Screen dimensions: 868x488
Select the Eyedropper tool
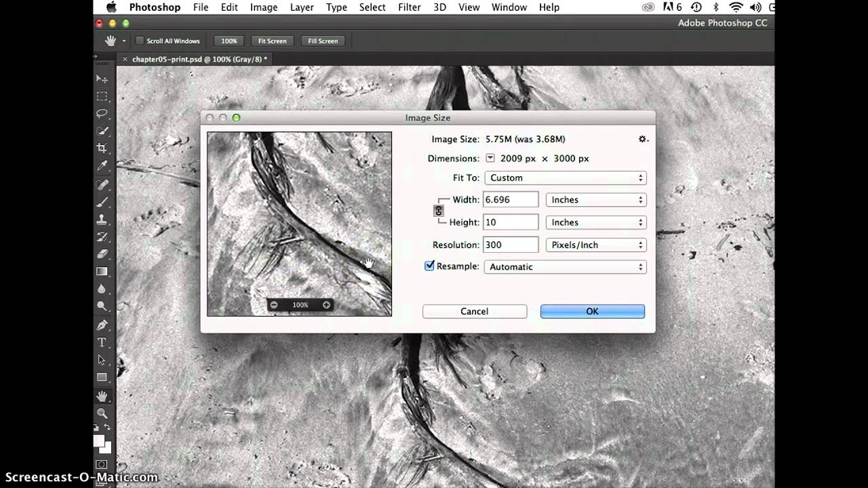[102, 165]
